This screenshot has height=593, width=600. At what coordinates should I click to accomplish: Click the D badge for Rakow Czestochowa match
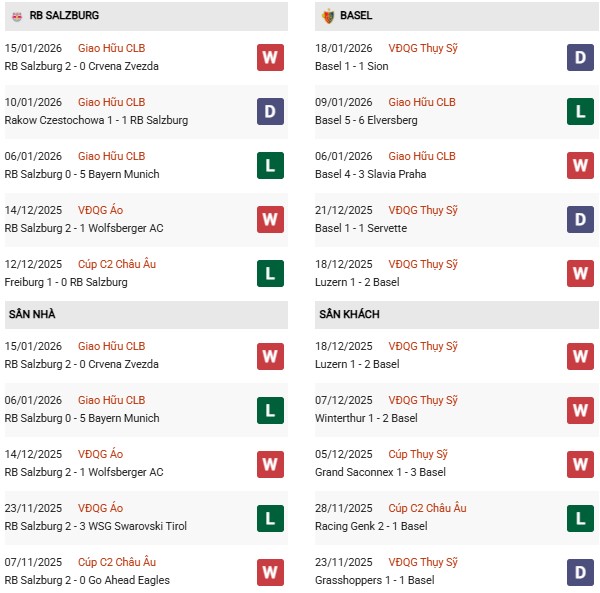270,111
